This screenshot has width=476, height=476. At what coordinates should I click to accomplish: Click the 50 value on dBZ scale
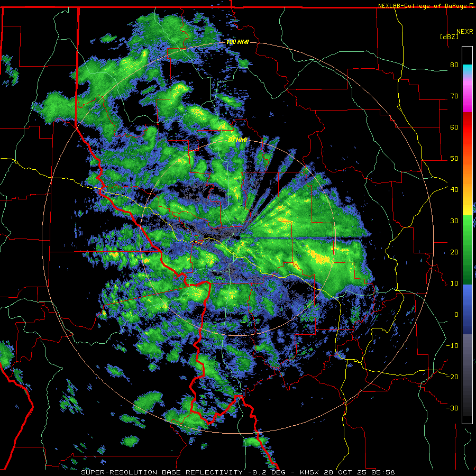(x=454, y=159)
